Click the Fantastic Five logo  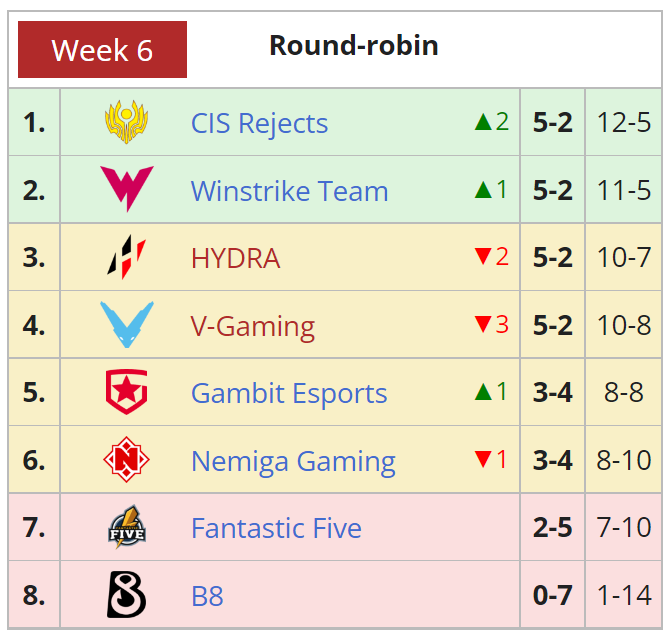pos(127,527)
